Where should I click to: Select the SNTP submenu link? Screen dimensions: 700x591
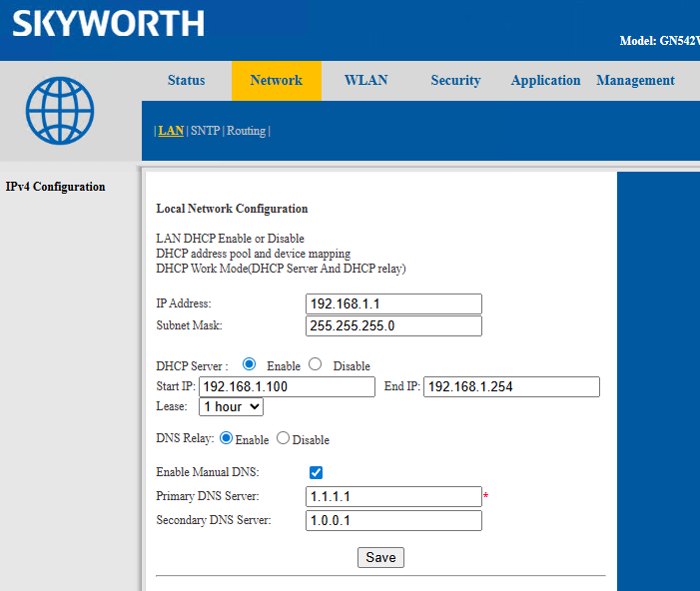pyautogui.click(x=205, y=131)
